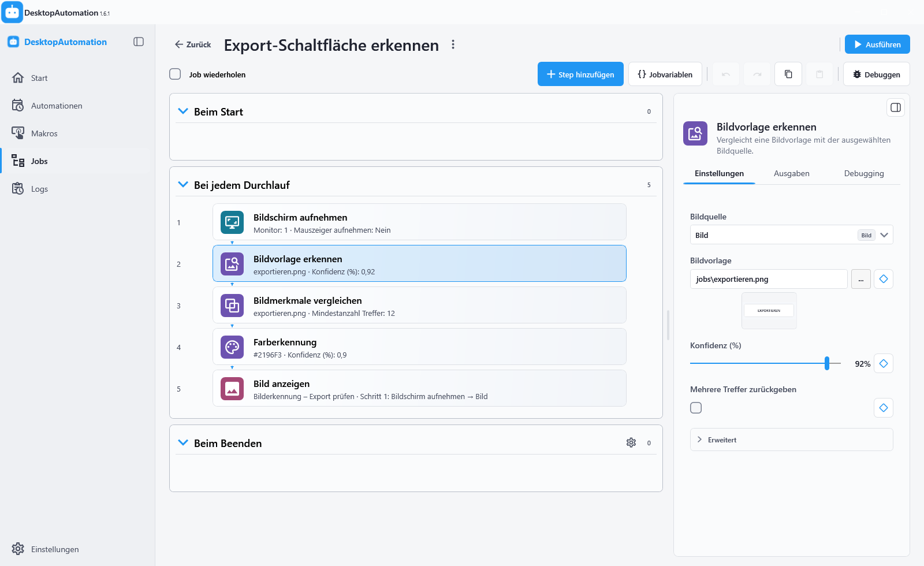Select the Einstellungen tab in panel
The image size is (924, 566).
[719, 173]
